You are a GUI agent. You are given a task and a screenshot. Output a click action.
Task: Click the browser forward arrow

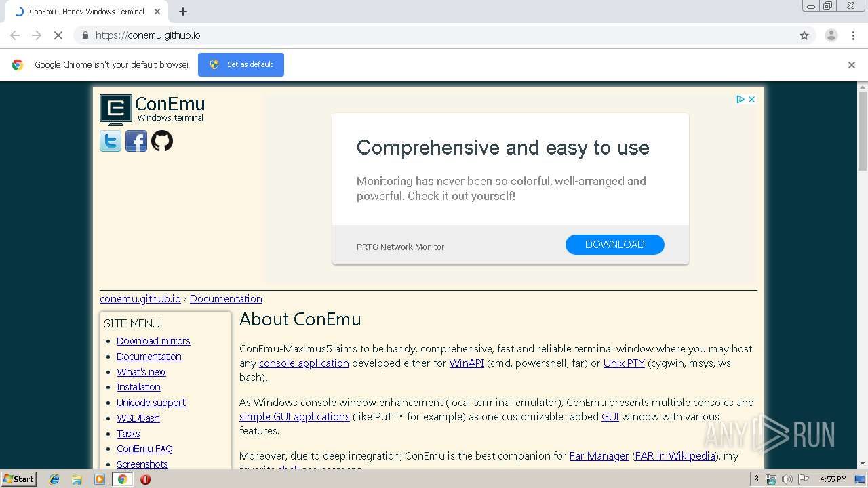coord(37,35)
